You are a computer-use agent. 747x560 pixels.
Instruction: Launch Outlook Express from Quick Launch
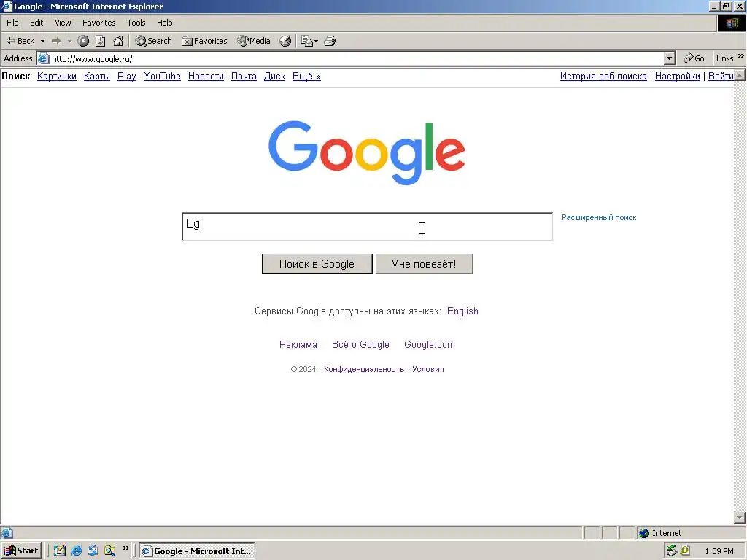click(93, 551)
